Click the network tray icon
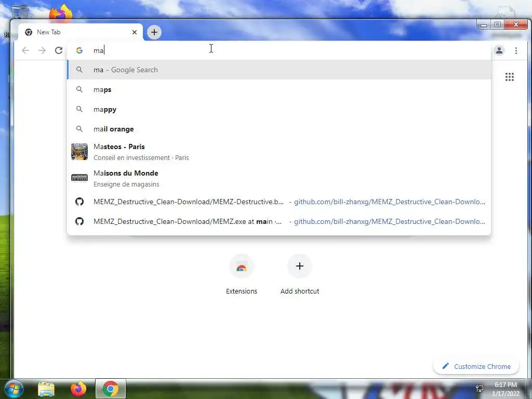The height and width of the screenshot is (399, 532). (480, 389)
